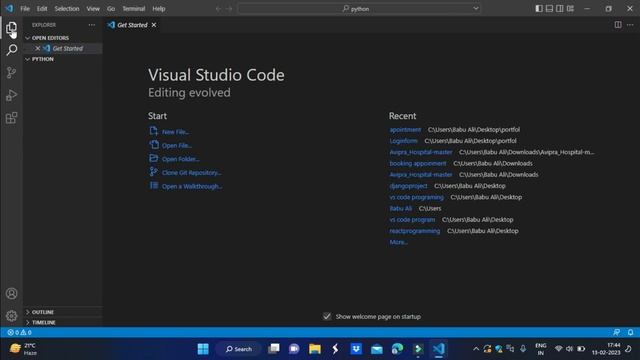Image resolution: width=640 pixels, height=360 pixels.
Task: Open recent folder djangoproject
Action: pos(408,186)
